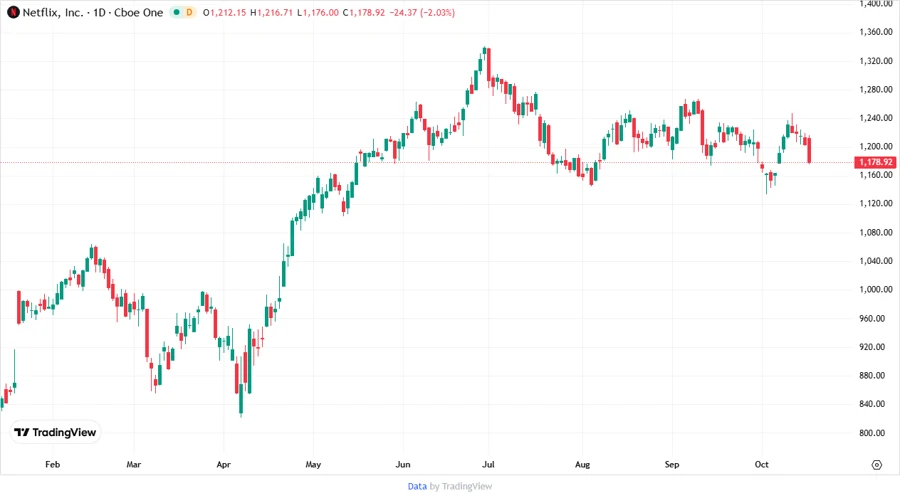Click the 1,280.00 price axis label
900x498 pixels.
click(876, 90)
